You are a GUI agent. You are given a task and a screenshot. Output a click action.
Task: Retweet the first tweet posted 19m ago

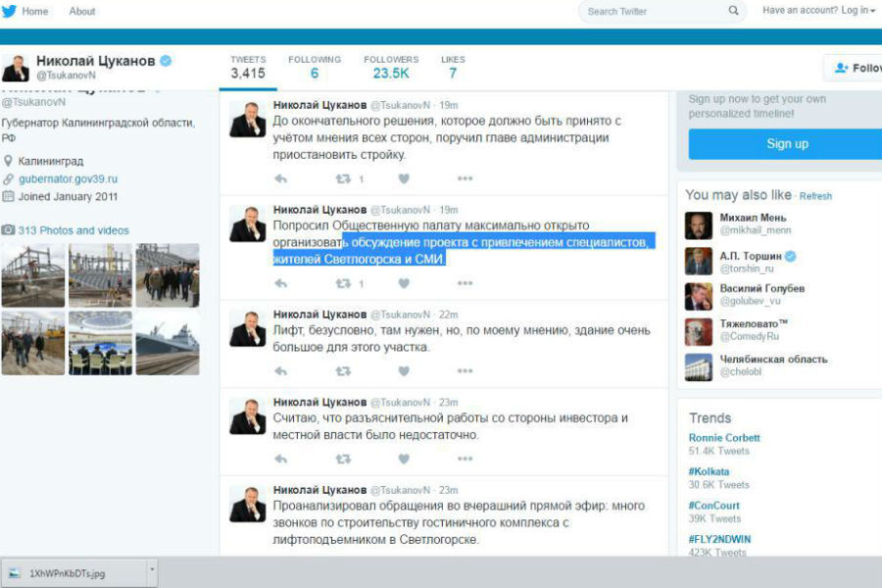pos(343,179)
